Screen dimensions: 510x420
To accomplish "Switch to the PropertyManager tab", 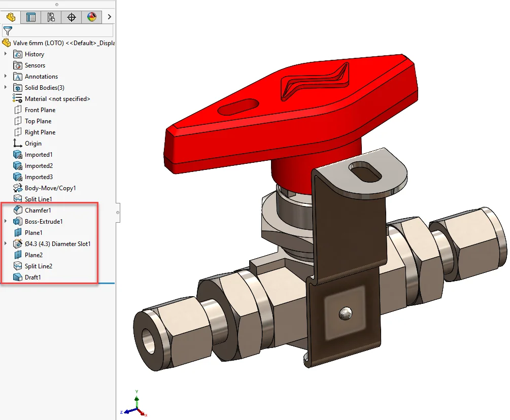I will coord(31,17).
